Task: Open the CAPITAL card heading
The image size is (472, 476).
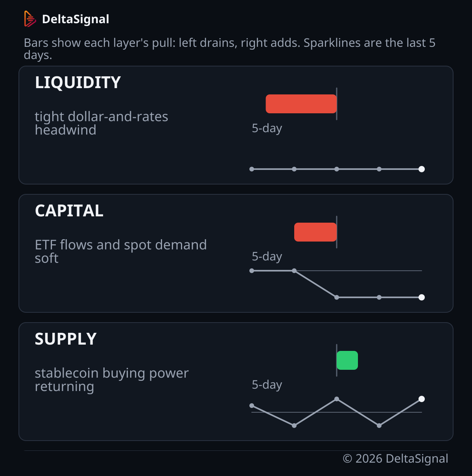Action: 69,211
